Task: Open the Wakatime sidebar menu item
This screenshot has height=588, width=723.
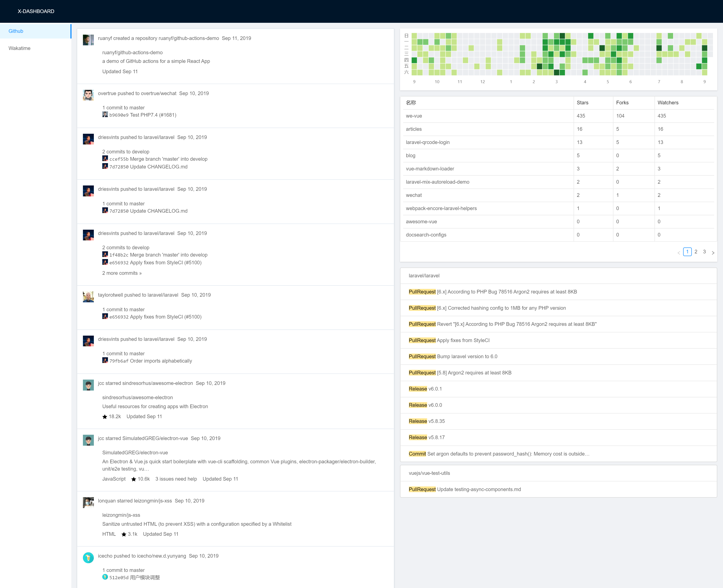Action: click(x=19, y=48)
